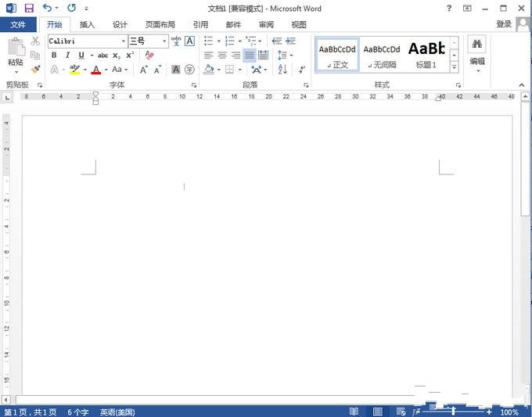Click the zoom slider in status bar
The height and width of the screenshot is (417, 532).
[x=454, y=412]
